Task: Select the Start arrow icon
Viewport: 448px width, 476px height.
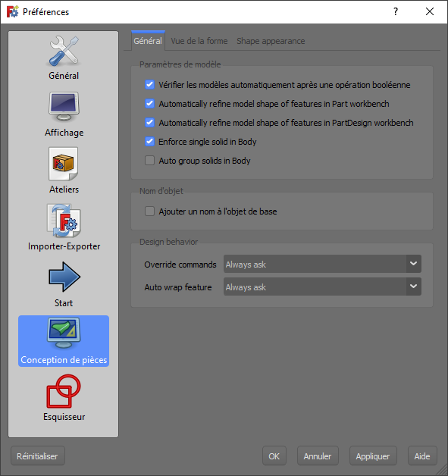Action: point(64,277)
